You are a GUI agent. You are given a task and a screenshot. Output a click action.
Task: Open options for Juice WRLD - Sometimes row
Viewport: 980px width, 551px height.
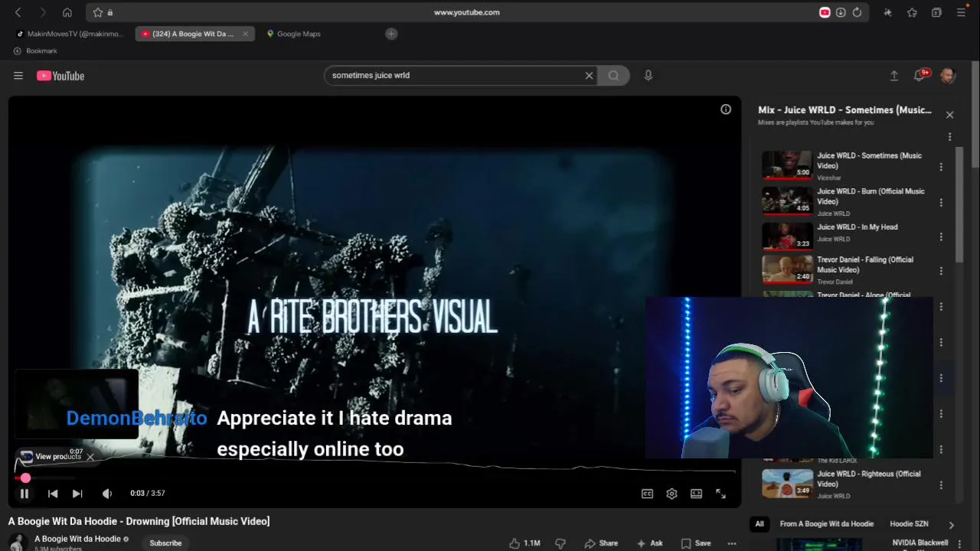(x=941, y=167)
